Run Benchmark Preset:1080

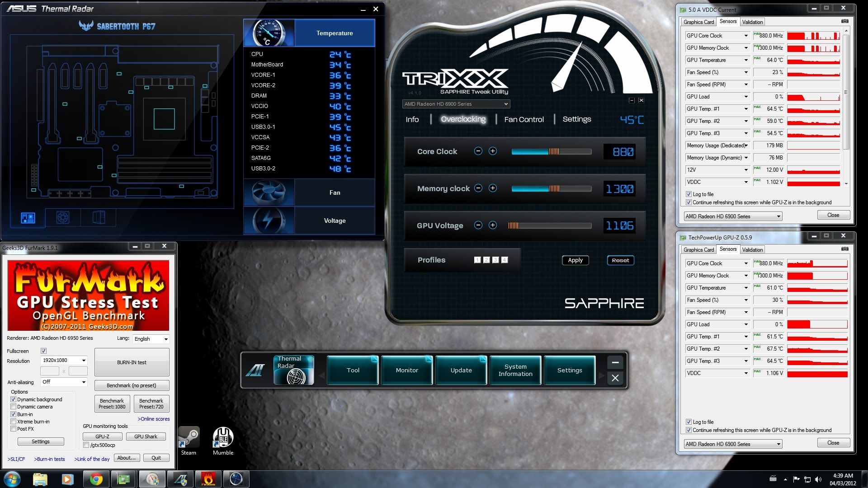pyautogui.click(x=112, y=404)
